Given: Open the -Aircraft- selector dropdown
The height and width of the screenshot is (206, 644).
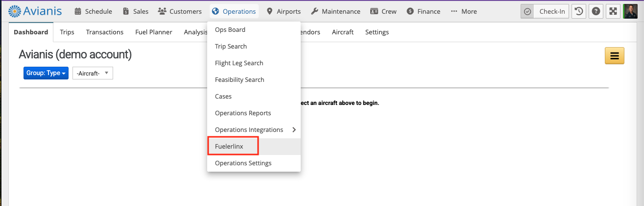Looking at the screenshot, I should click(x=93, y=73).
